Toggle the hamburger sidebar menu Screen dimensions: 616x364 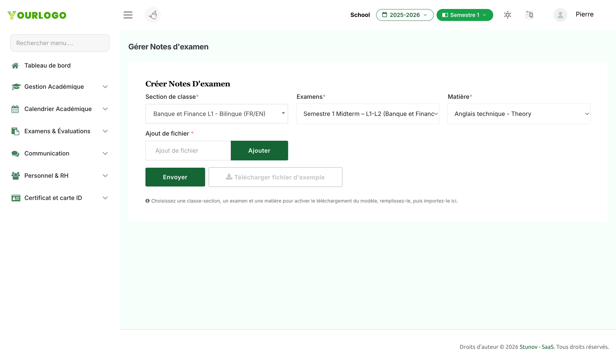tap(128, 15)
